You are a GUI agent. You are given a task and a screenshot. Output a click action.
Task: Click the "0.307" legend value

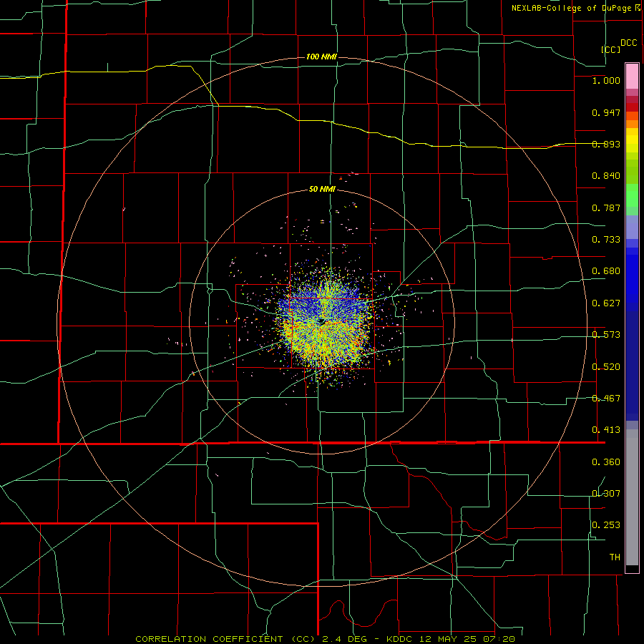(606, 494)
